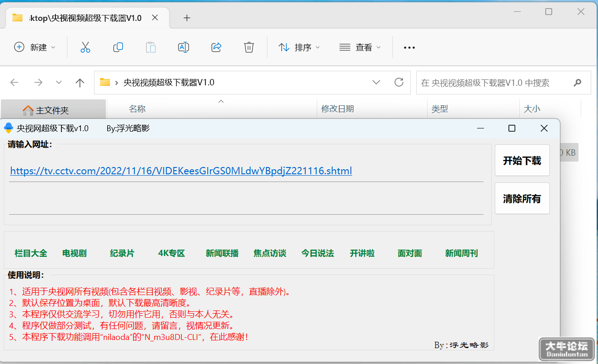Navigate up one folder level in Explorer
Screen dimensions: 598x364
click(80, 83)
